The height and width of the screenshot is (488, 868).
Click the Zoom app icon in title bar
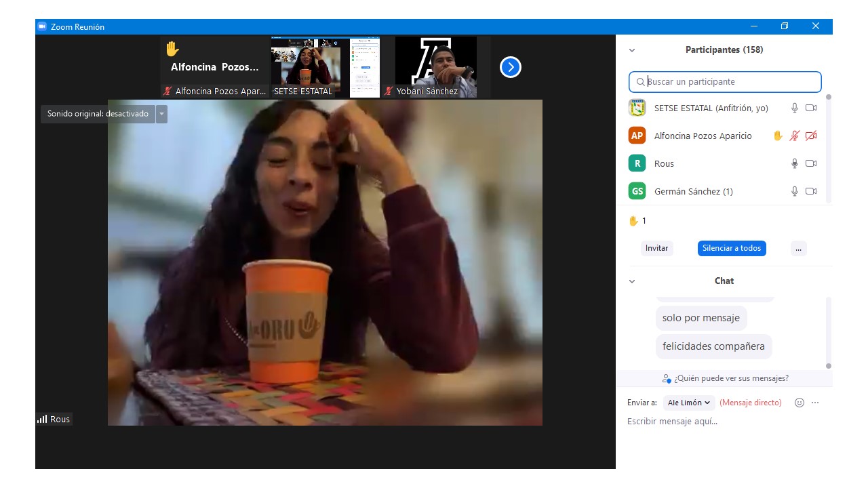pos(42,27)
